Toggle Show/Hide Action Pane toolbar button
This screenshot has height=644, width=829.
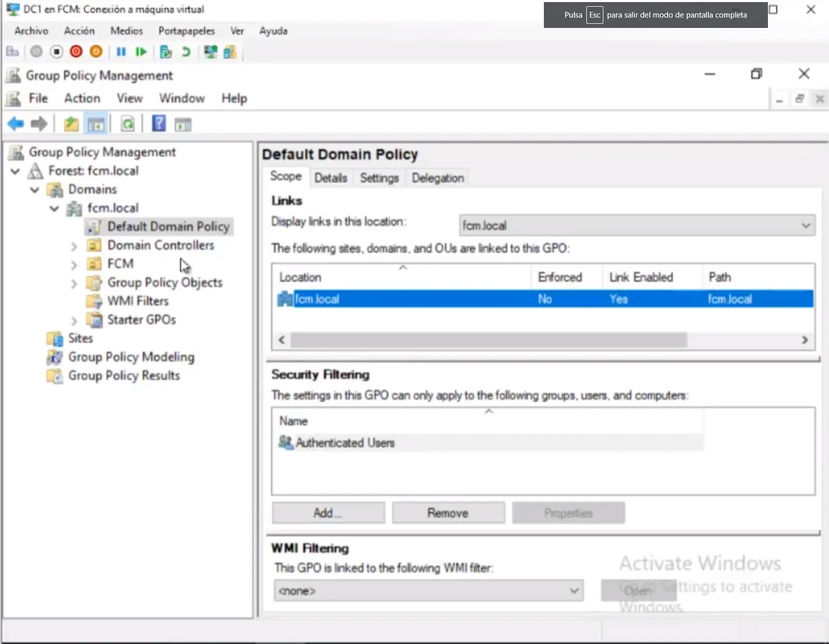(x=183, y=124)
